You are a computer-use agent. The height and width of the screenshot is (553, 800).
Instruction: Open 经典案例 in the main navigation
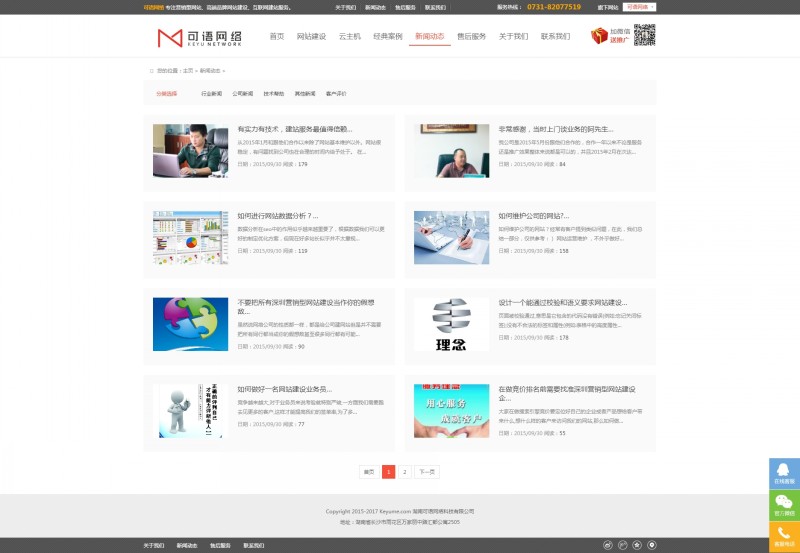tap(388, 36)
